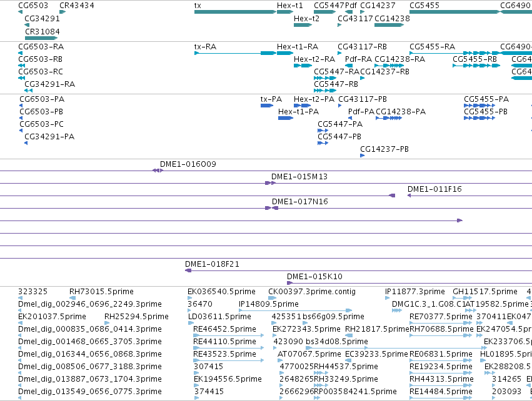Click the EC39233.5prime EST label
The width and height of the screenshot is (532, 401).
376,354
